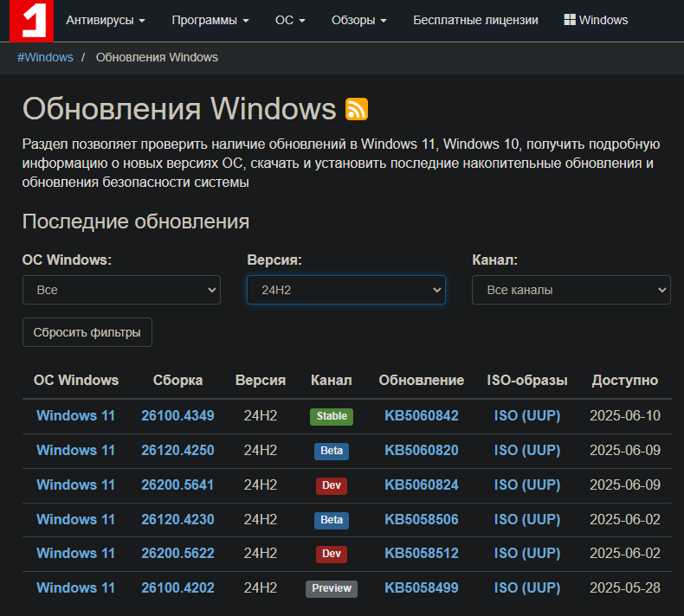Screen dimensions: 684x616
Task: Click the Сбросить фильтры button
Action: pyautogui.click(x=87, y=332)
